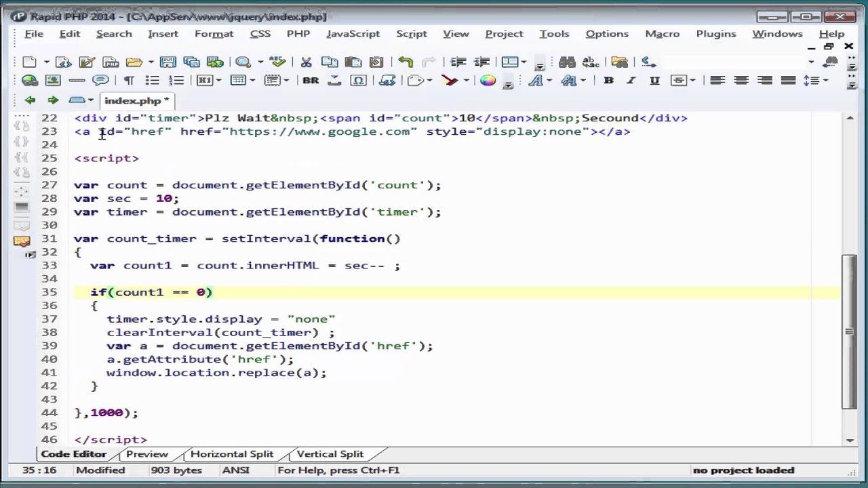
Task: Switch to Horizontal Split tab
Action: (x=232, y=454)
